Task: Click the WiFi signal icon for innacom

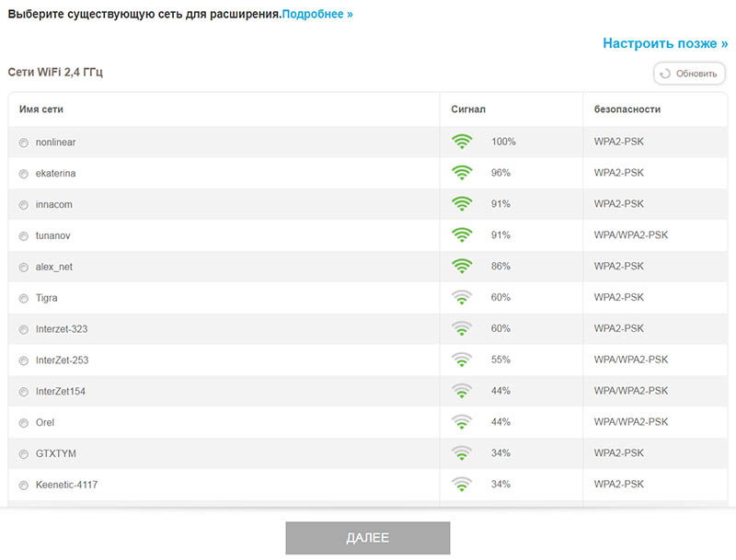Action: (462, 203)
